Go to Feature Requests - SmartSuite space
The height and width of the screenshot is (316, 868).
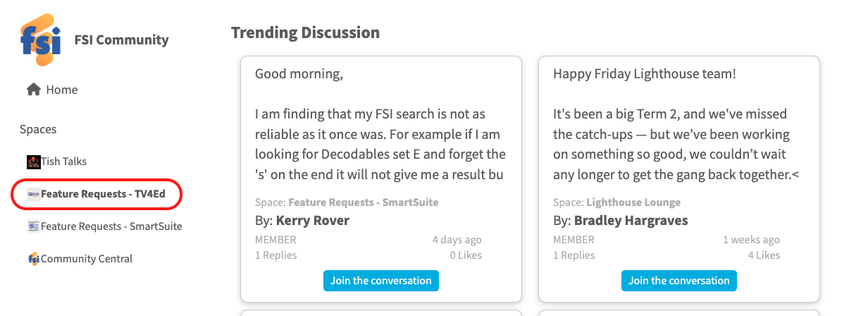click(x=111, y=226)
